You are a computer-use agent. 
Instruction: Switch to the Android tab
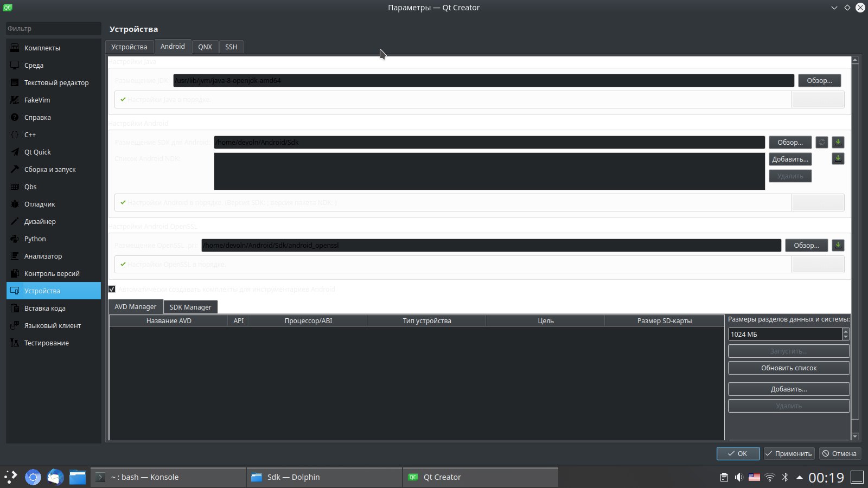(x=173, y=47)
